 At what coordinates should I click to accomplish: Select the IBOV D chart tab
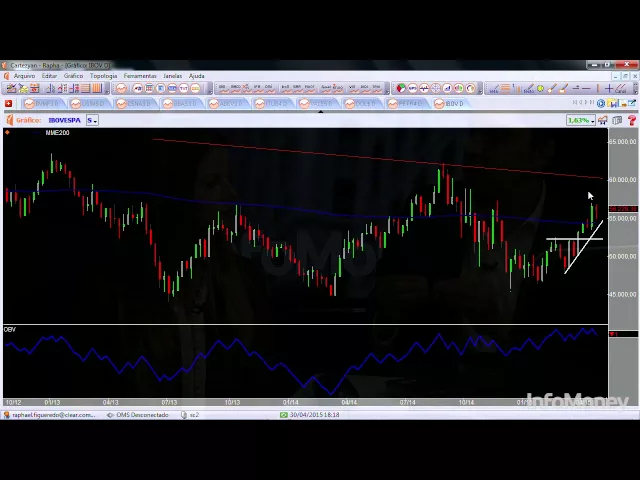tap(451, 104)
